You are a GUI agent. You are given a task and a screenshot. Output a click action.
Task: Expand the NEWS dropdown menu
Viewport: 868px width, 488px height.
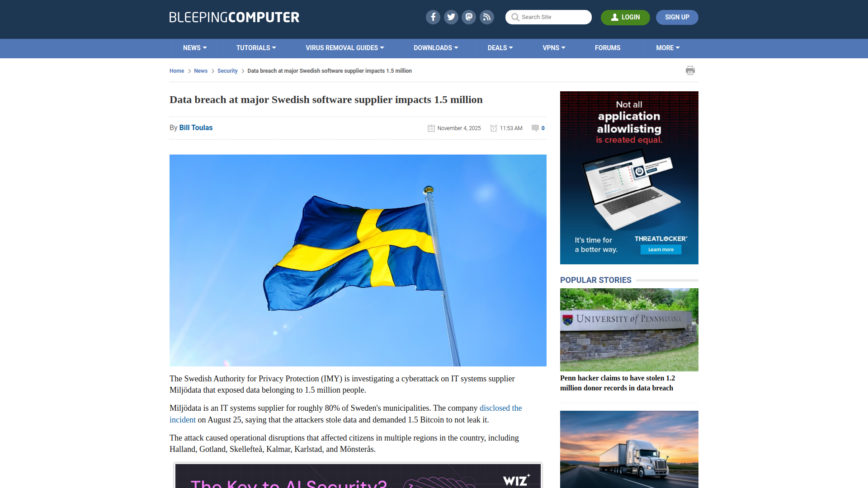(x=194, y=48)
